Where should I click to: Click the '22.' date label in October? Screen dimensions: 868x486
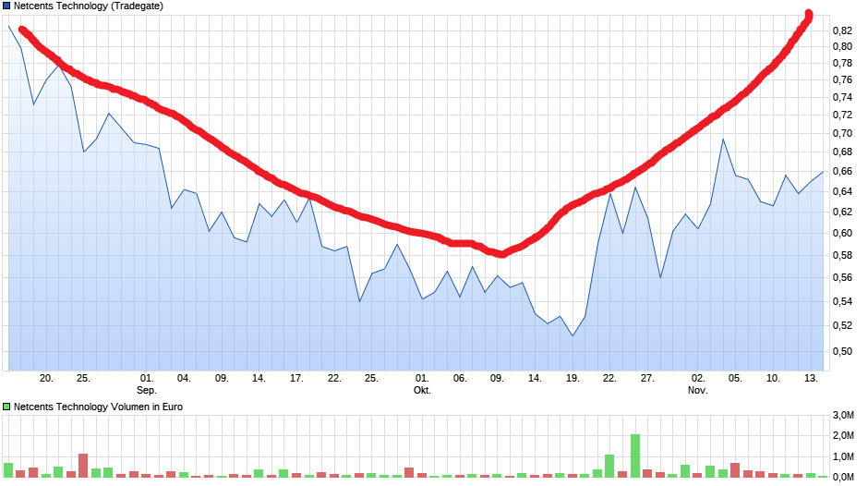(609, 379)
